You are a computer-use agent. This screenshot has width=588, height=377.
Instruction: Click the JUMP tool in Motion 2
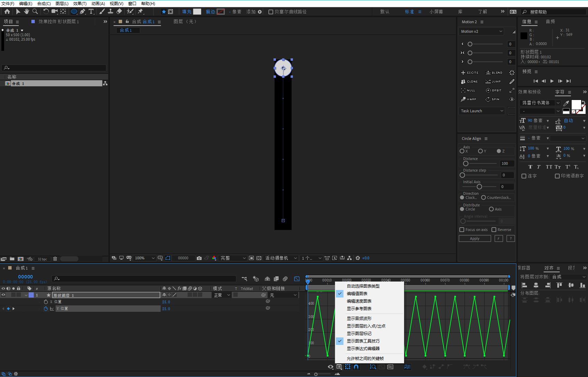coord(493,82)
